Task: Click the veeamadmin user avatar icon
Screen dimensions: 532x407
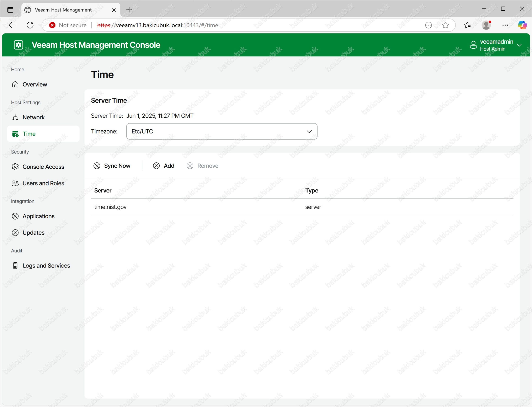Action: 473,45
